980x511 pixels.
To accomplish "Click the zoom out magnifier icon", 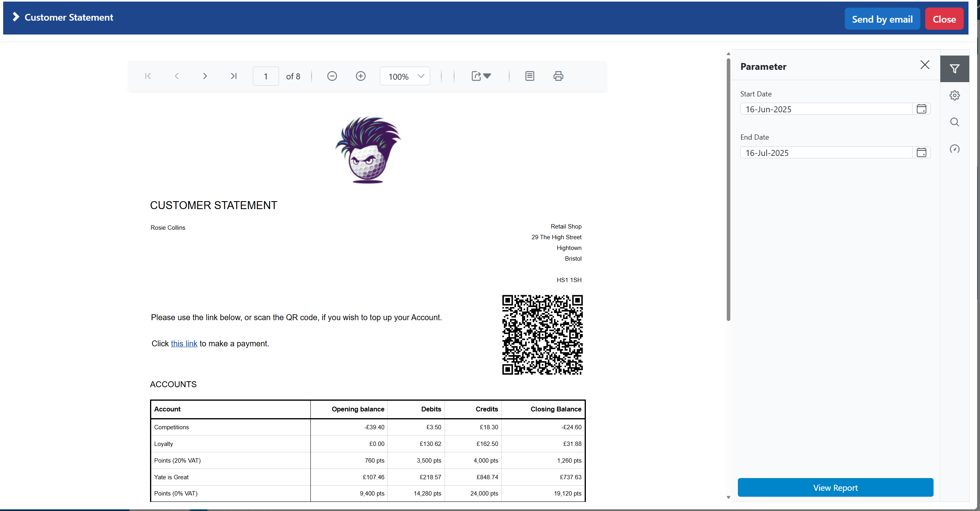I will tap(332, 76).
